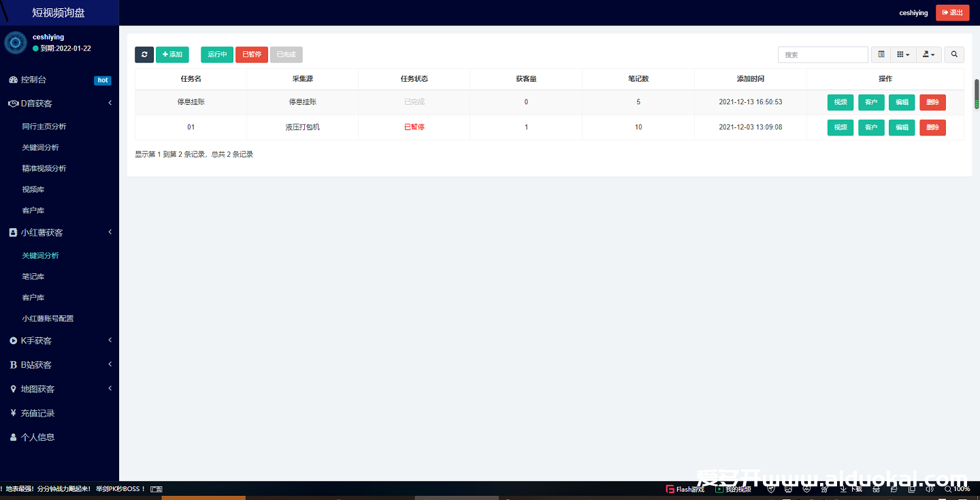Click the 搜索 search input field
This screenshot has width=980, height=500.
coord(823,54)
